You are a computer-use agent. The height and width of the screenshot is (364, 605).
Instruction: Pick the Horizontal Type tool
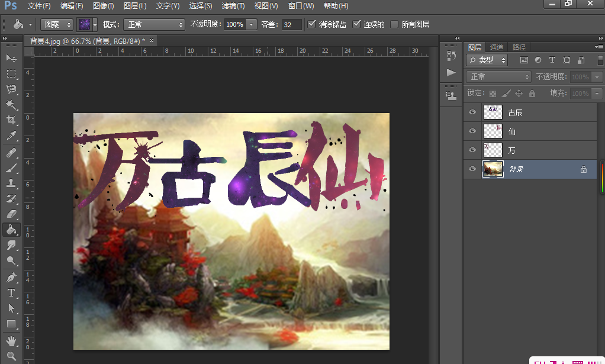(11, 292)
